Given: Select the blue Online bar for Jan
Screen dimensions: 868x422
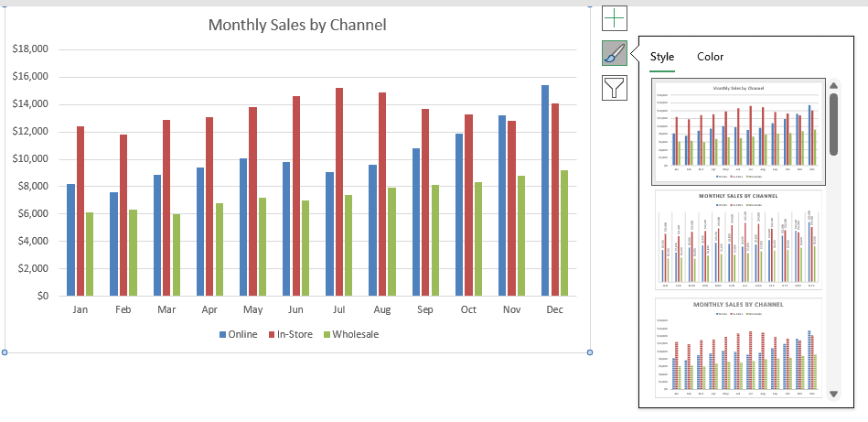Looking at the screenshot, I should coord(70,240).
